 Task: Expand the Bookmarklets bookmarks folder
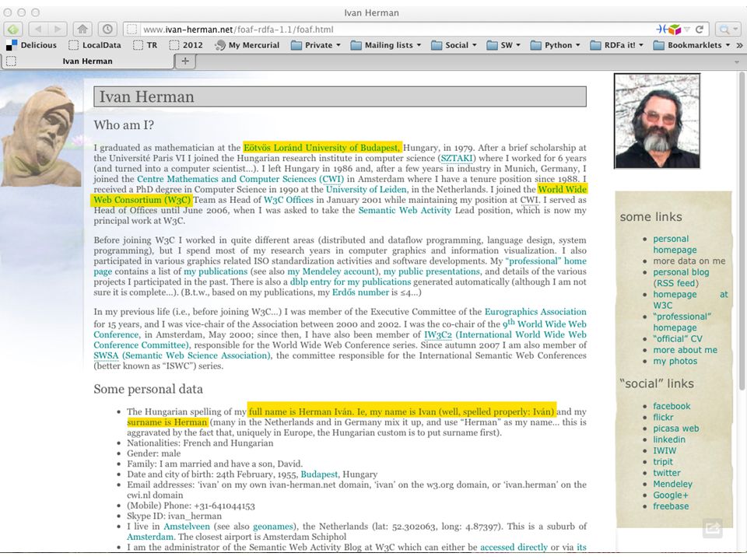pyautogui.click(x=692, y=45)
